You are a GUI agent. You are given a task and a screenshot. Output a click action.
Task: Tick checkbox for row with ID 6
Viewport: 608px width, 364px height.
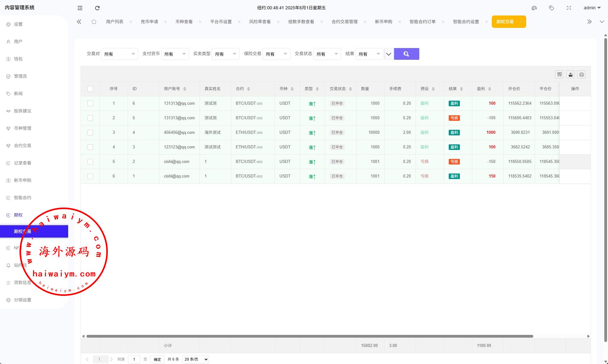90,103
